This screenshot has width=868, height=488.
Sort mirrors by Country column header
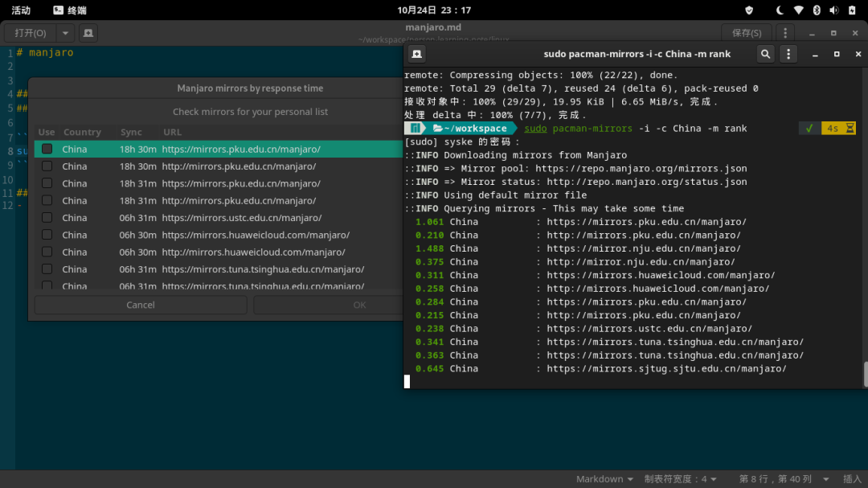pos(83,132)
